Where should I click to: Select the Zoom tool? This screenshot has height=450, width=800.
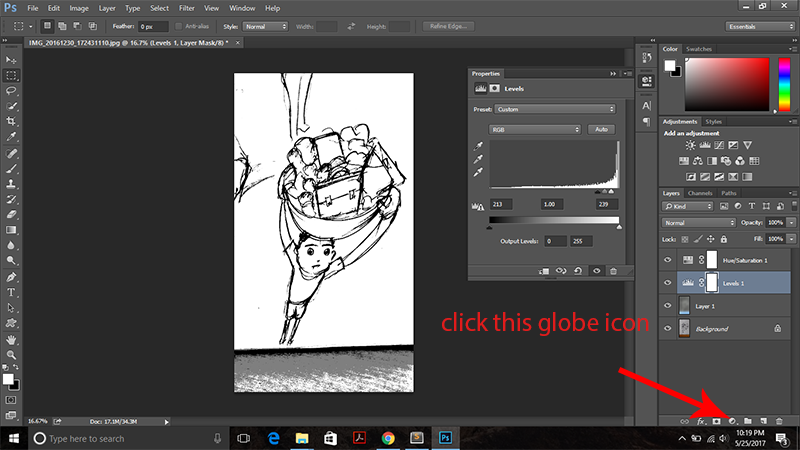tap(11, 355)
